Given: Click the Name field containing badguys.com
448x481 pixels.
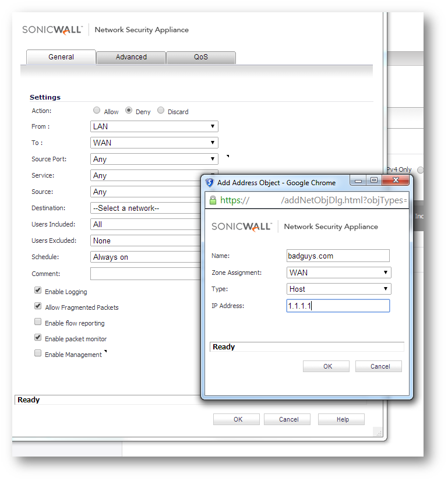Looking at the screenshot, I should pyautogui.click(x=338, y=256).
